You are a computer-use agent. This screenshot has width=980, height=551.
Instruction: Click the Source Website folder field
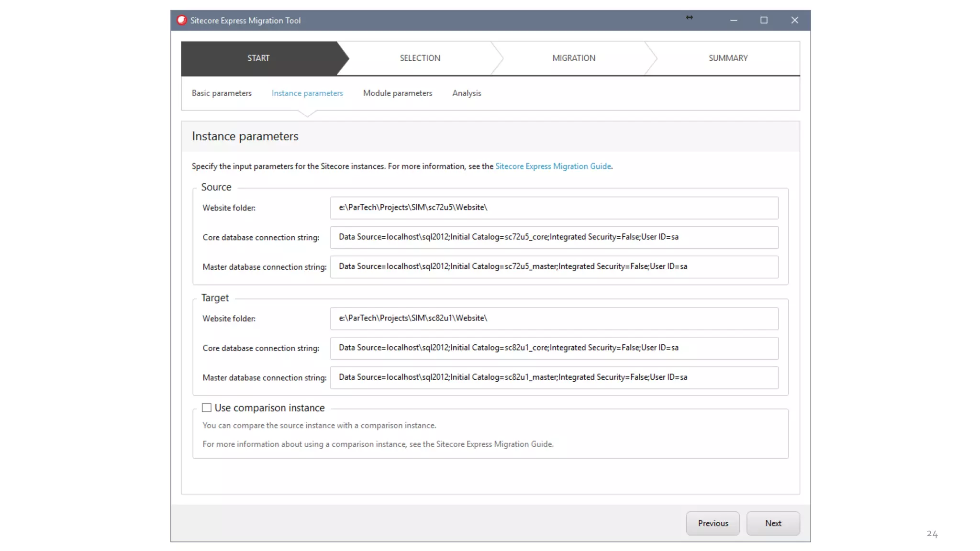click(554, 208)
